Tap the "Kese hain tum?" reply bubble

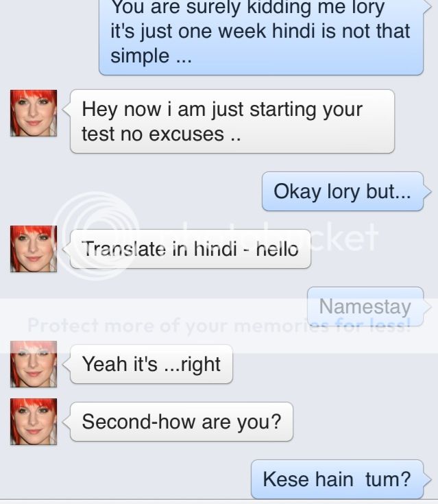[x=337, y=479]
